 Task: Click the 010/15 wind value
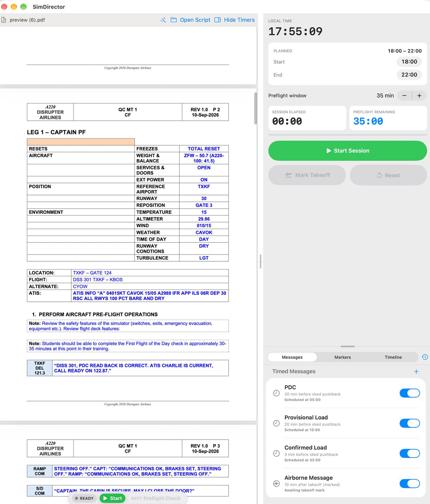[204, 226]
